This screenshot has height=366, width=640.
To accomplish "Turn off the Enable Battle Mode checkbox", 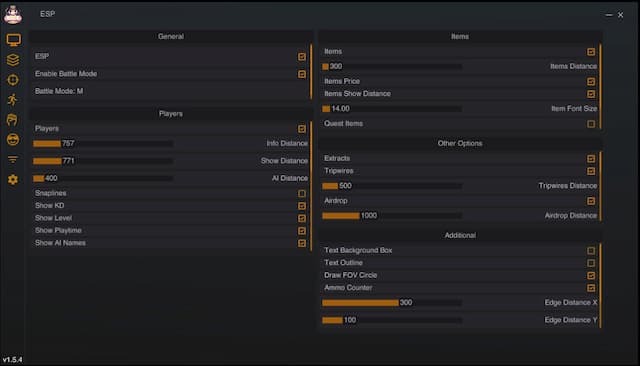I will [x=302, y=74].
